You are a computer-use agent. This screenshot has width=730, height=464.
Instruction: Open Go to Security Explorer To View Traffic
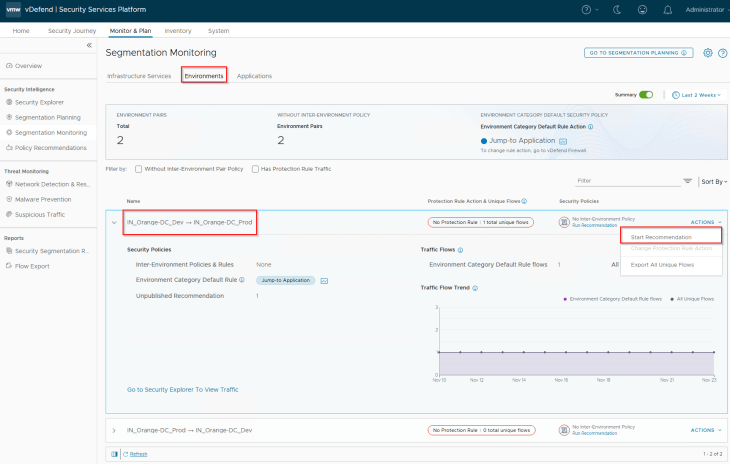(x=182, y=389)
